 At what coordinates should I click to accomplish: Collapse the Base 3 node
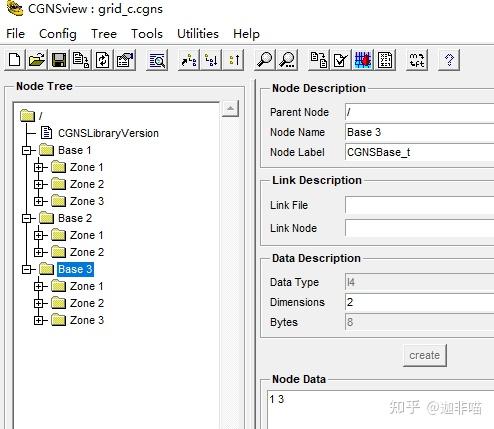(27, 269)
